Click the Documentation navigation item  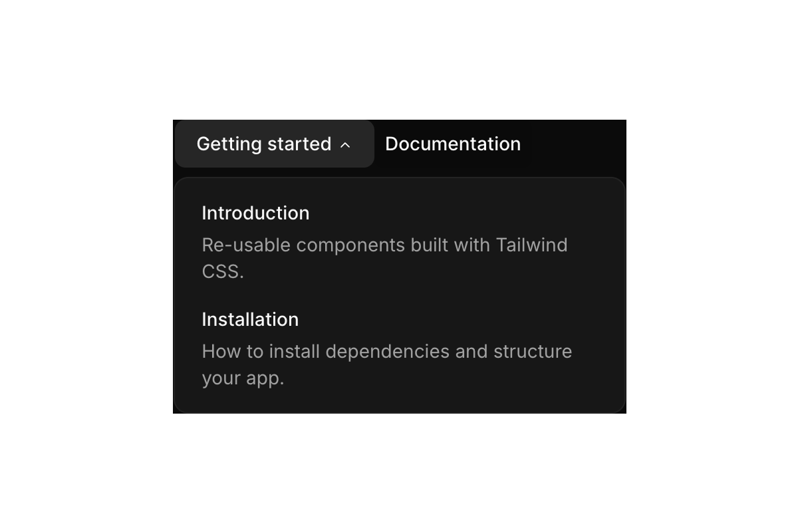coord(452,144)
